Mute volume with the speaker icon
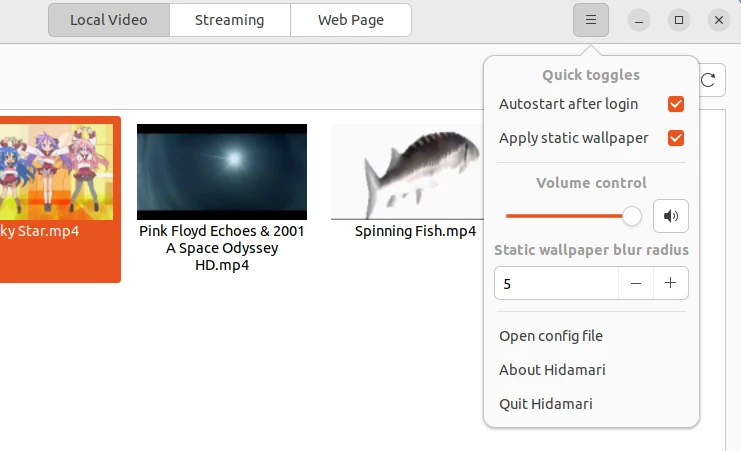Screen dimensions: 741x451 tap(670, 216)
